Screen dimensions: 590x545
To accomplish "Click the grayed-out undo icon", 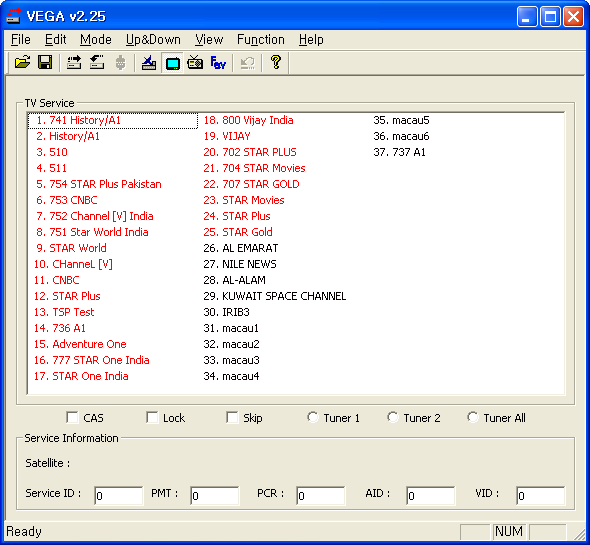I will tap(247, 62).
